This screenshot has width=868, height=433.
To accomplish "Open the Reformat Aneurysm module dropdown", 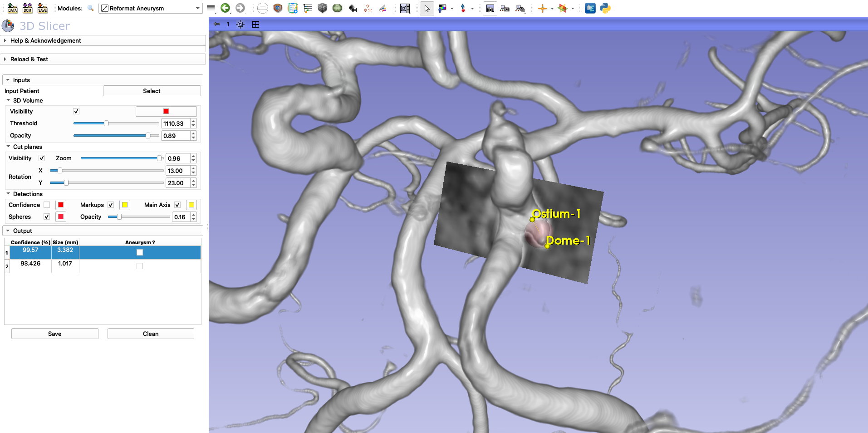I will [151, 8].
